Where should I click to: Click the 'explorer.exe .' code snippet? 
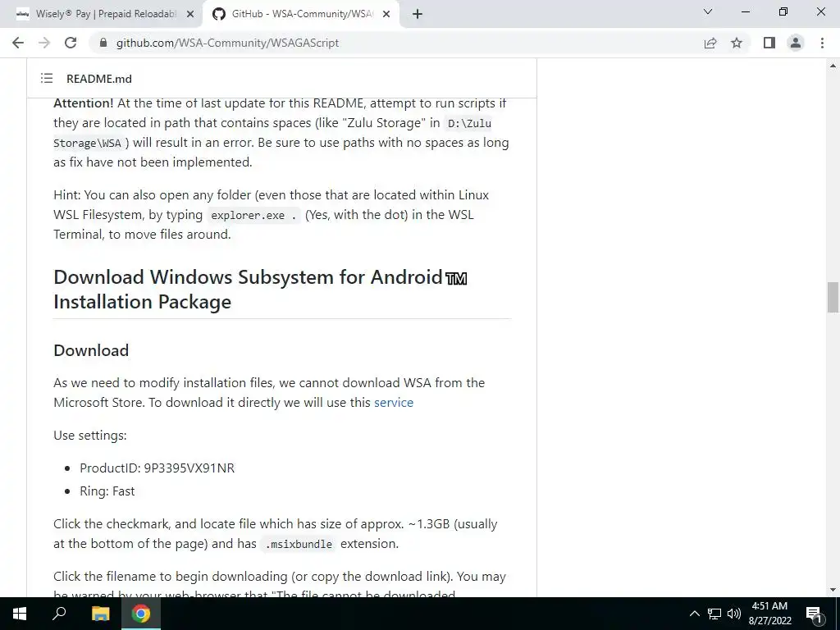coord(254,215)
